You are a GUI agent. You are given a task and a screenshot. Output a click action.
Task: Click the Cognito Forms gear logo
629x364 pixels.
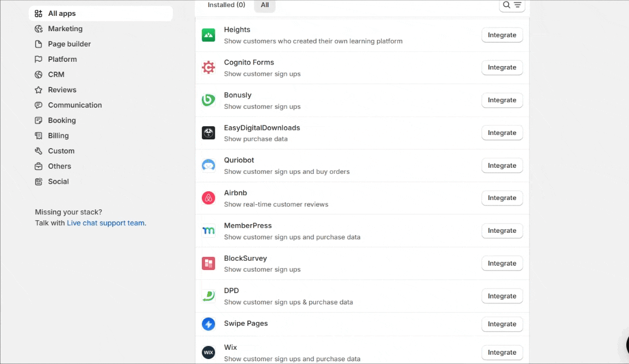tap(208, 68)
